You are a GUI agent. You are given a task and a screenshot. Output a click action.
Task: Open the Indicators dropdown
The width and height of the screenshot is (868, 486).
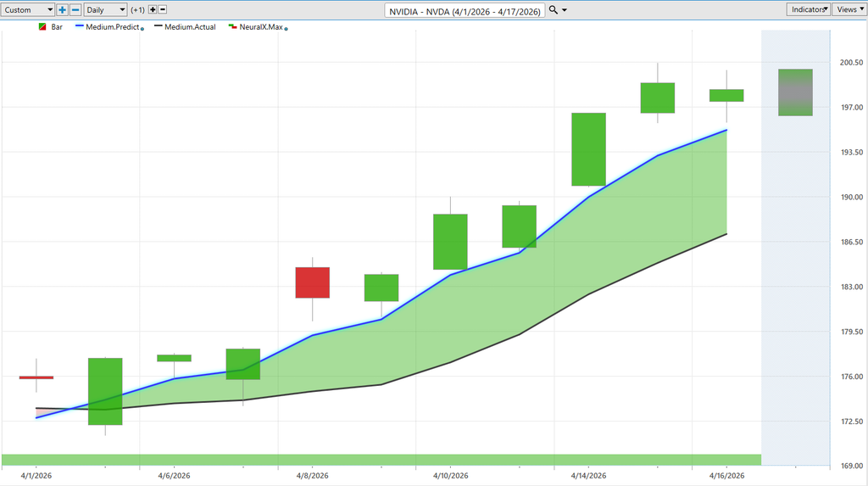tap(808, 9)
